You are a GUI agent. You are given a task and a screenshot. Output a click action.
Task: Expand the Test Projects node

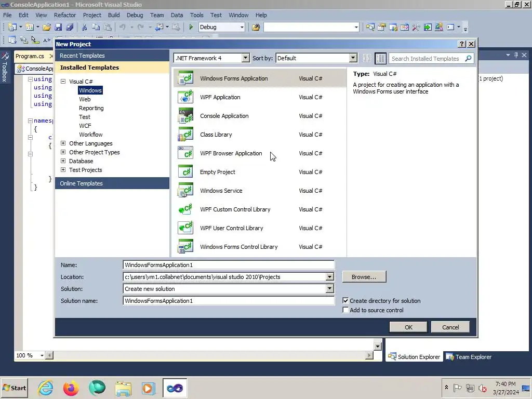tap(63, 170)
